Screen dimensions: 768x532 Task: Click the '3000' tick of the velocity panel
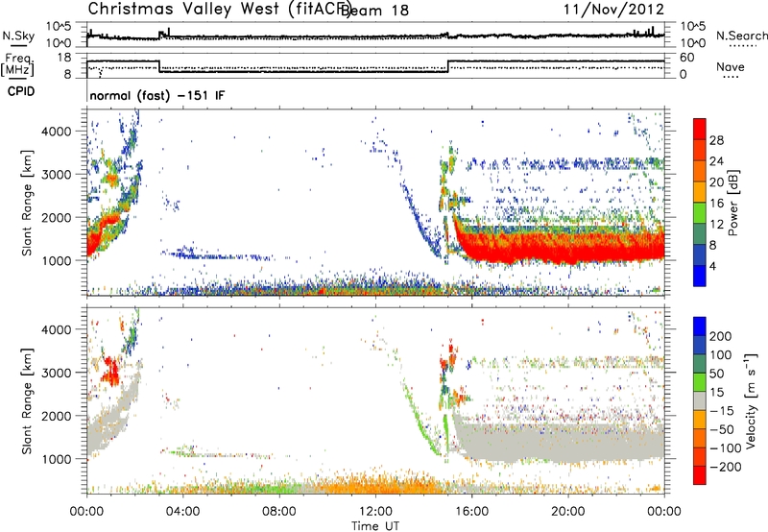[x=56, y=373]
